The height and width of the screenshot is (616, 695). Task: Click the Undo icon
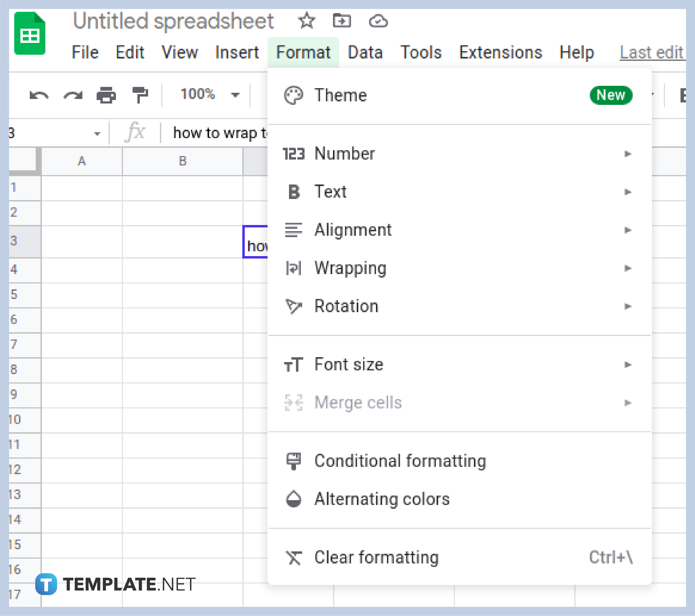coord(40,95)
